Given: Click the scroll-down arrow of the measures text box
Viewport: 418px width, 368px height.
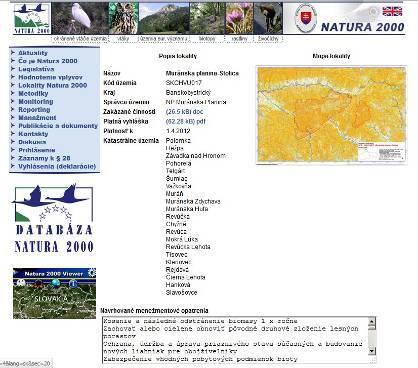Looking at the screenshot, I should pos(372,351).
